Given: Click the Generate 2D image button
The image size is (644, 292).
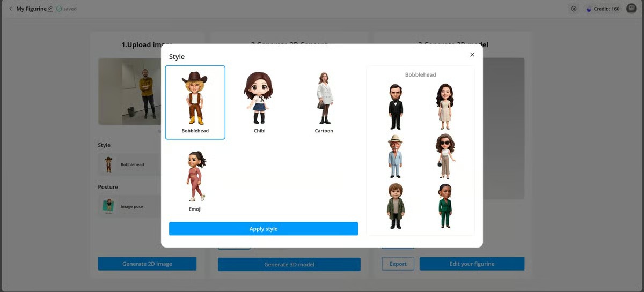Looking at the screenshot, I should click(147, 264).
